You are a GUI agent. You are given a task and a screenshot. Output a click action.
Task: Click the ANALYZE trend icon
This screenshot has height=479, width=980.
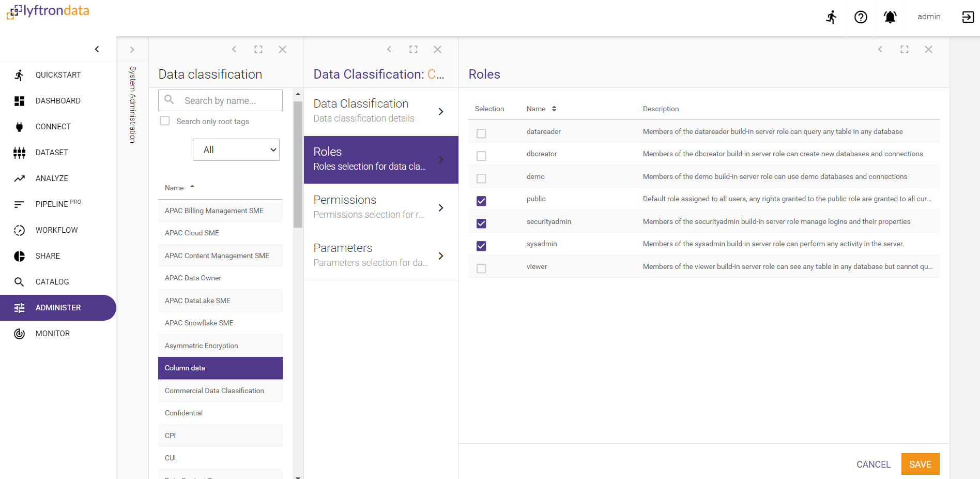tap(19, 178)
